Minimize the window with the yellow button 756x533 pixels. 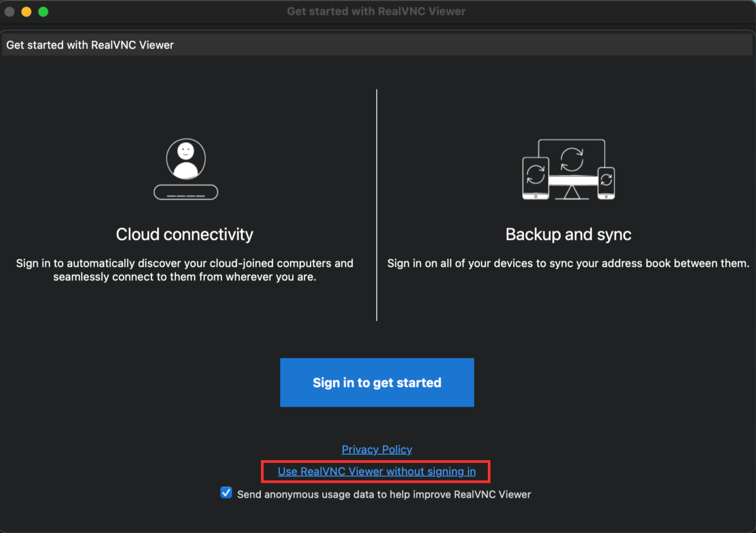tap(27, 12)
